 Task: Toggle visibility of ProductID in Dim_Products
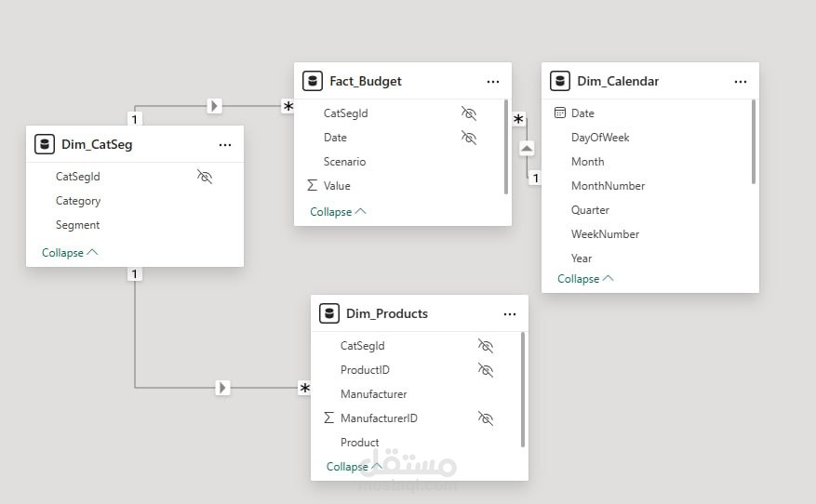click(x=485, y=370)
